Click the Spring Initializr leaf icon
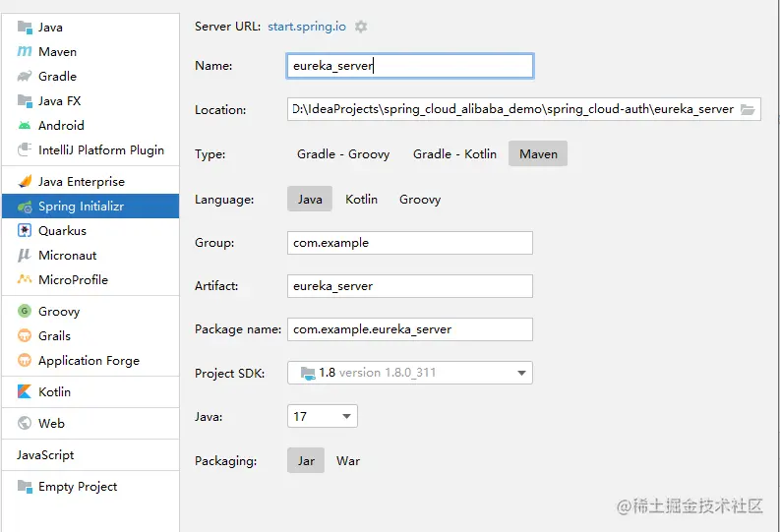Viewport: 780px width, 532px height. tap(25, 207)
